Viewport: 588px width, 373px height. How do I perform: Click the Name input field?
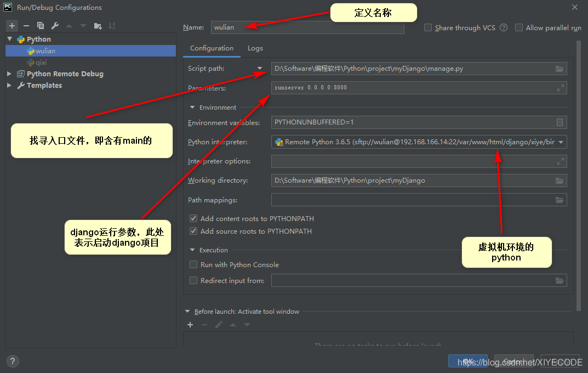click(307, 27)
